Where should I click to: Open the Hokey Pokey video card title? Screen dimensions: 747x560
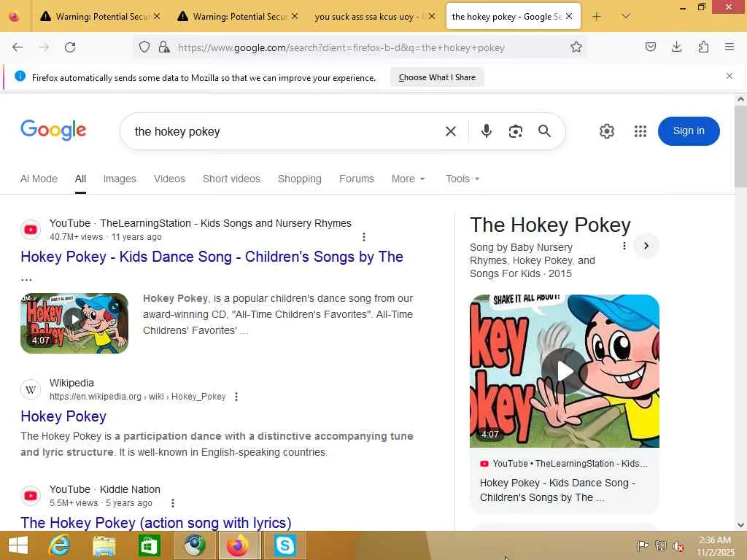coord(557,490)
